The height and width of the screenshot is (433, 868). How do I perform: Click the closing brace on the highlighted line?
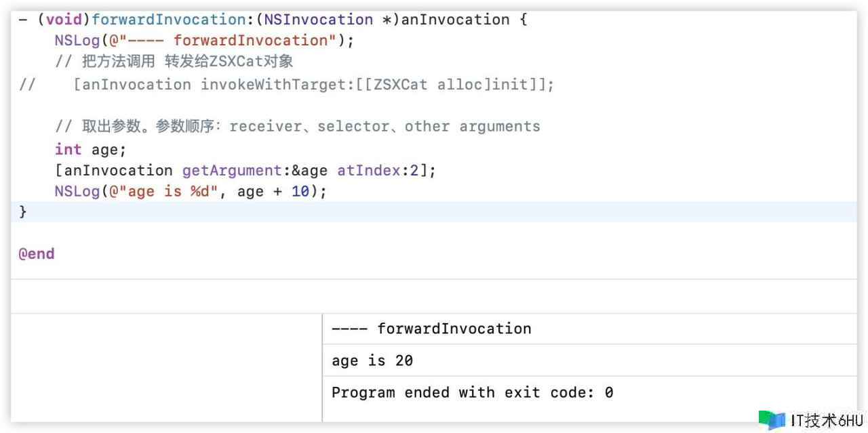click(23, 211)
